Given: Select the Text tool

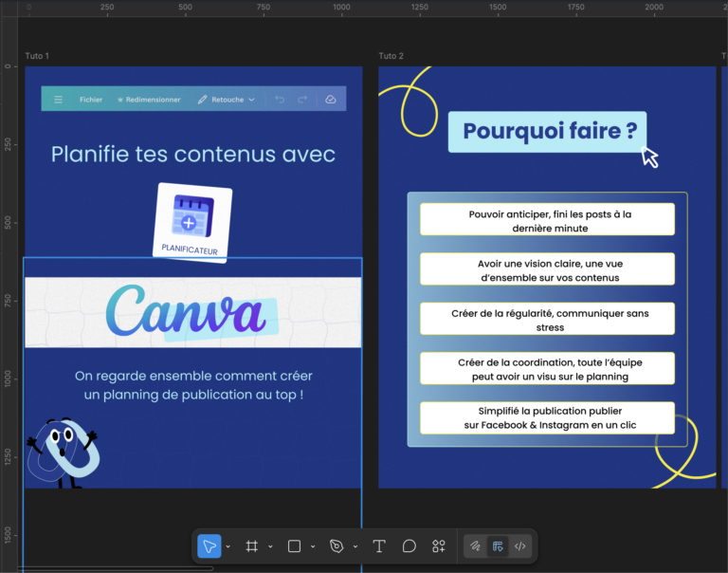Looking at the screenshot, I should click(x=379, y=546).
